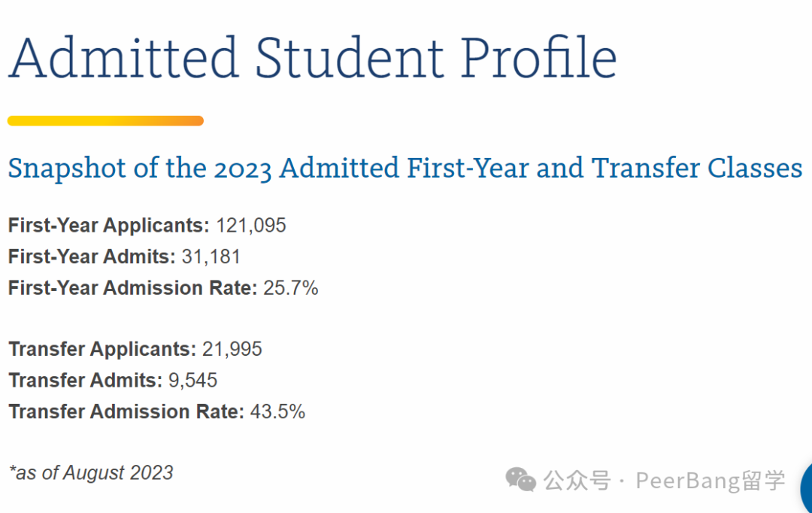812x513 pixels.
Task: Select the "Transfer Applicants:" label
Action: pos(102,349)
